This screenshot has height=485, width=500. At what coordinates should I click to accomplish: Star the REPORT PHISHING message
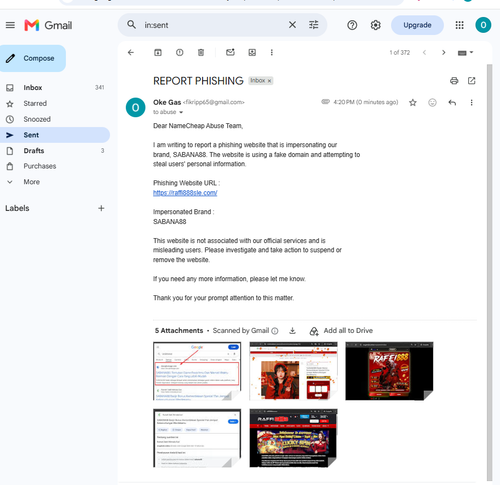(413, 102)
